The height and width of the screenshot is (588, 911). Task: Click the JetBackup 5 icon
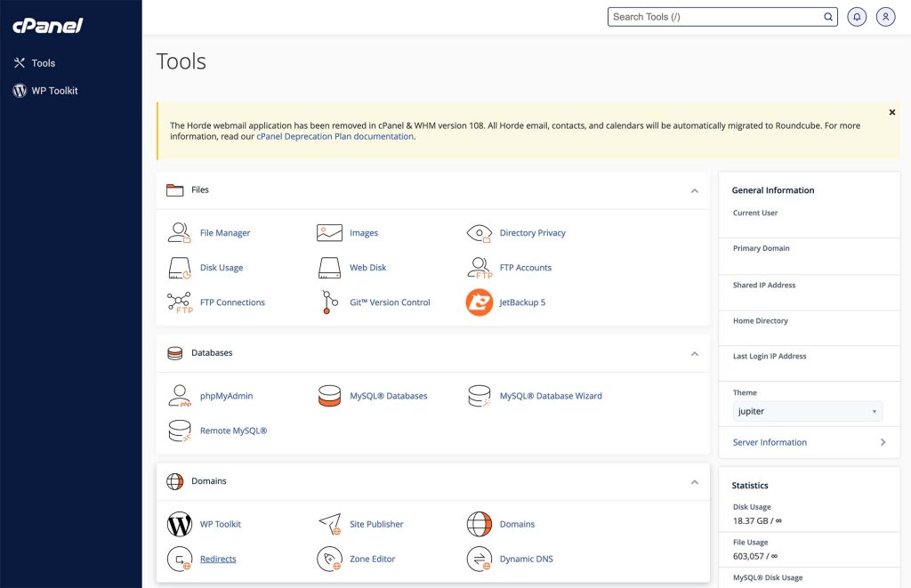point(480,302)
